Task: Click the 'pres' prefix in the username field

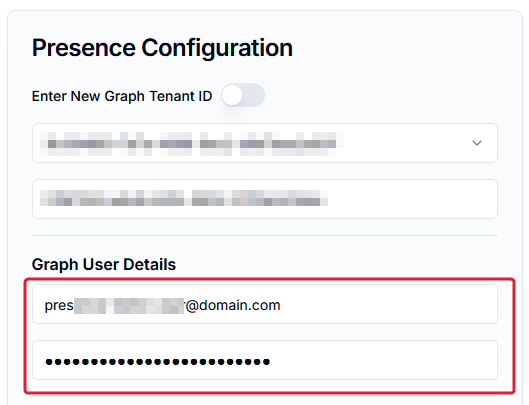Action: pos(59,306)
